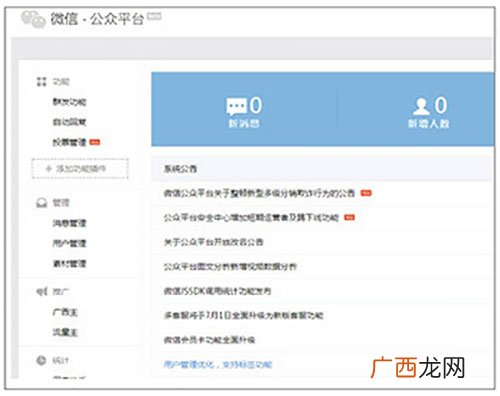Open 流量主 under 推广
The height and width of the screenshot is (396, 500).
pyautogui.click(x=65, y=332)
